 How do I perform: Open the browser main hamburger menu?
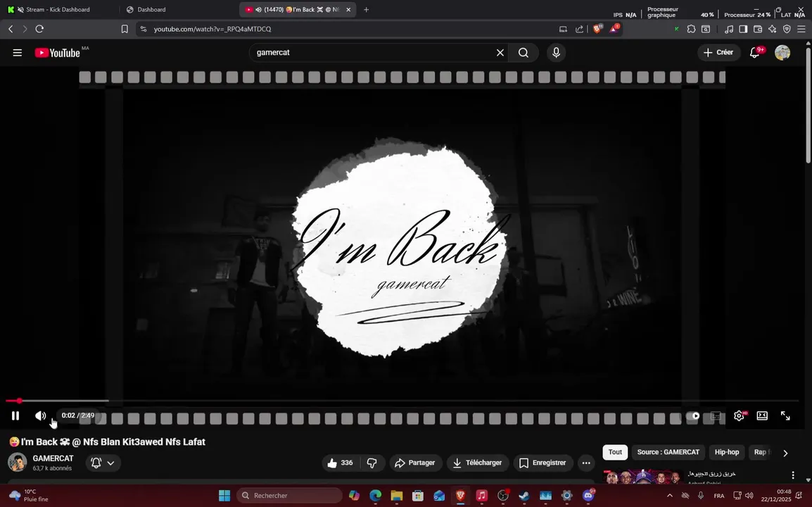pos(801,29)
